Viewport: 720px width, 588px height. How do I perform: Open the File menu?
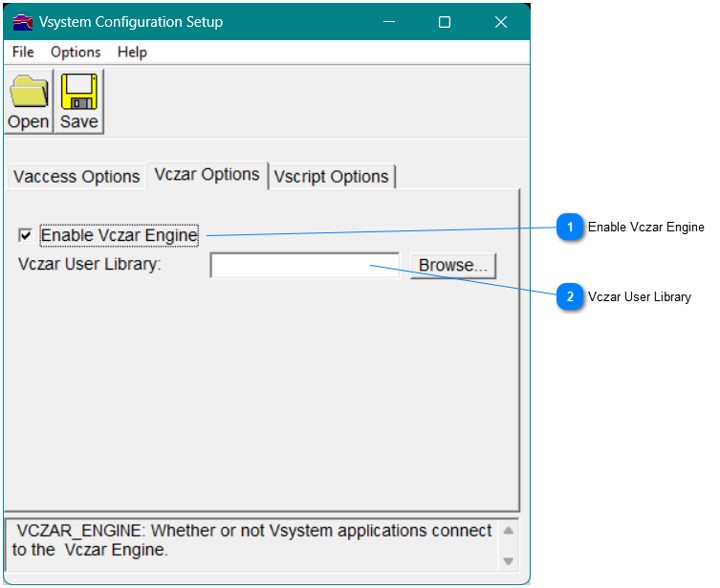pos(23,53)
